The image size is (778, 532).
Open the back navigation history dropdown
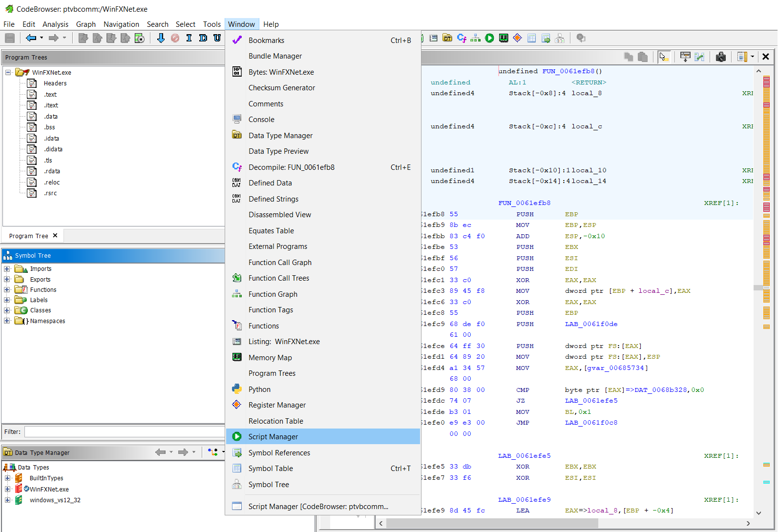[42, 38]
